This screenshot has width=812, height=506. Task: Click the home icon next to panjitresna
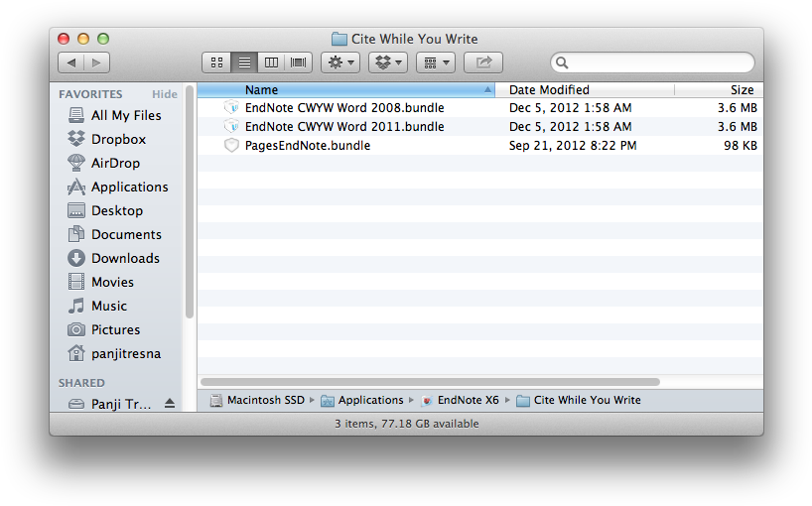76,353
